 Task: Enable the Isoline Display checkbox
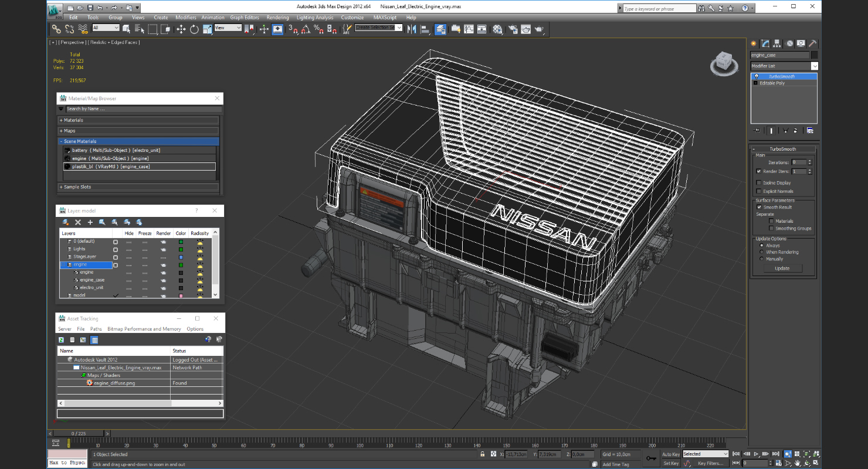click(758, 182)
